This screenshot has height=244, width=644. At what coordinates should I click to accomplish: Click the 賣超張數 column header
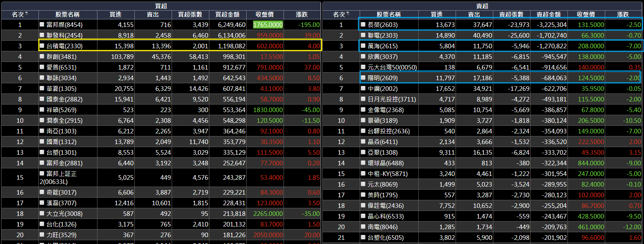pos(511,14)
